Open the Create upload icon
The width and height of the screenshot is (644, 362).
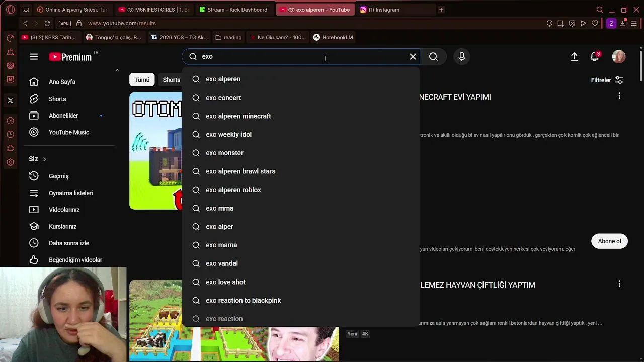pos(574,57)
